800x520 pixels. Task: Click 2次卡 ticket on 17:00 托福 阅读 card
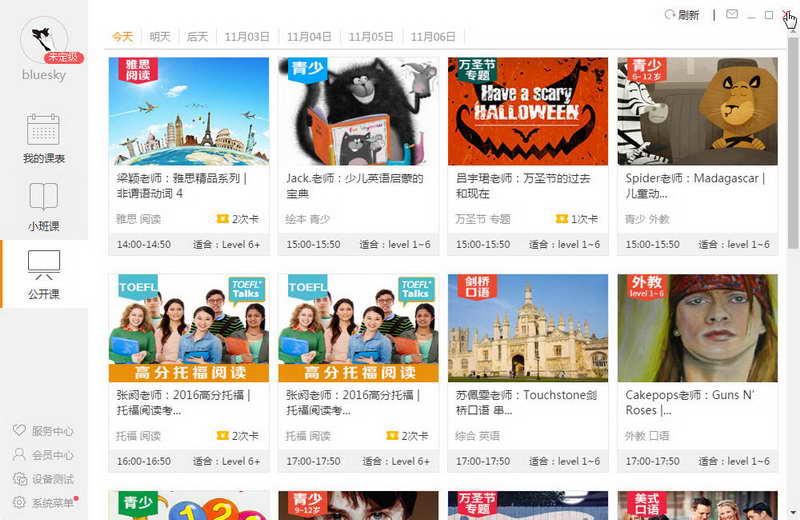click(407, 436)
